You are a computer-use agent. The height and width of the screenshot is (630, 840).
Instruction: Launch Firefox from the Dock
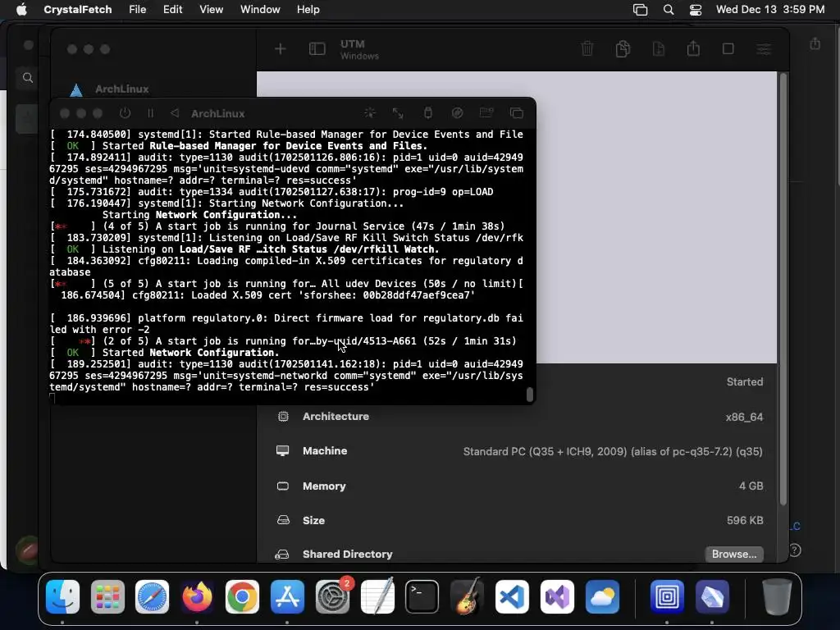tap(197, 596)
